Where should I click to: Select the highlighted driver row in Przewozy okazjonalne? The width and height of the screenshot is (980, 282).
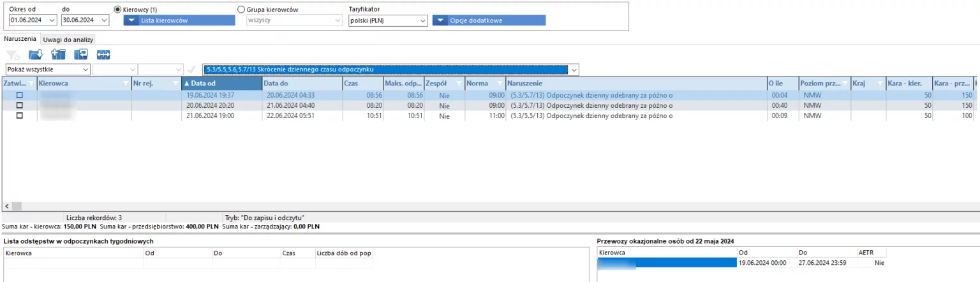[x=667, y=263]
